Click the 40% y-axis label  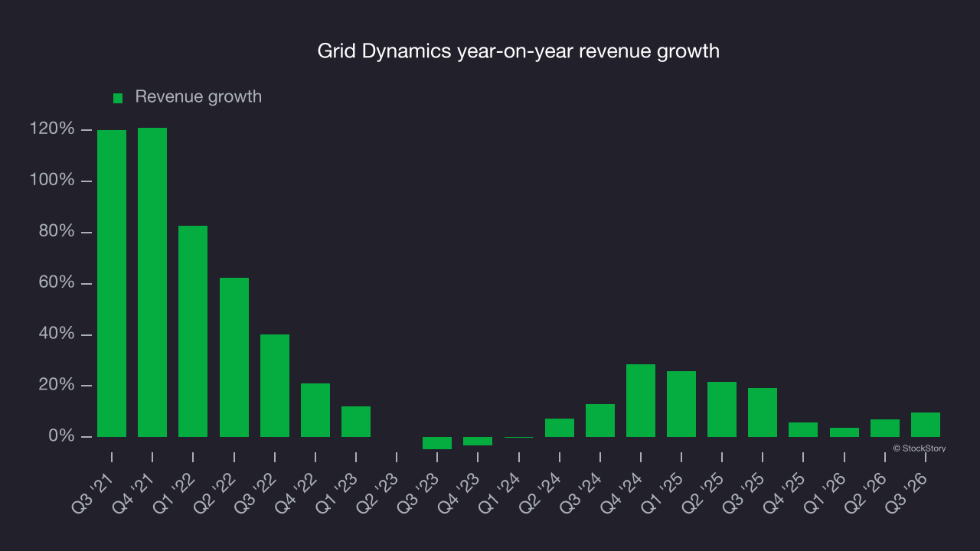click(57, 334)
